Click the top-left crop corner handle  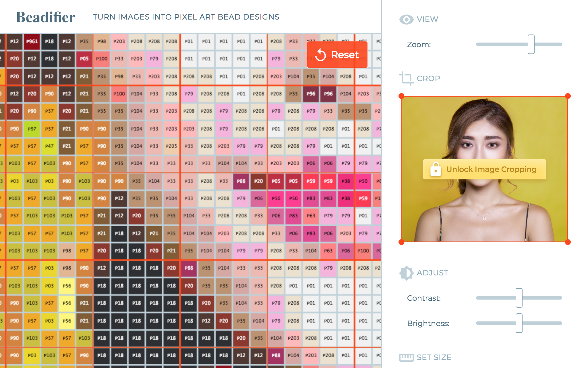click(x=402, y=96)
